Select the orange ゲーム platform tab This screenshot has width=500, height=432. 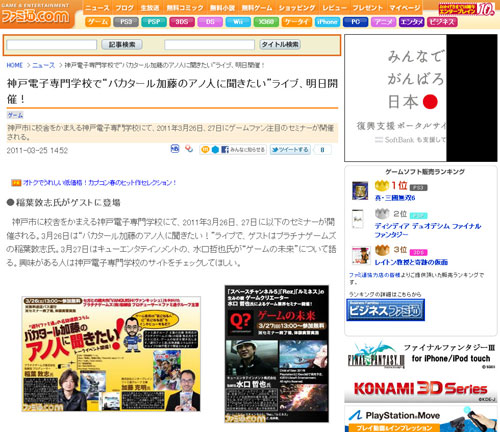[98, 22]
